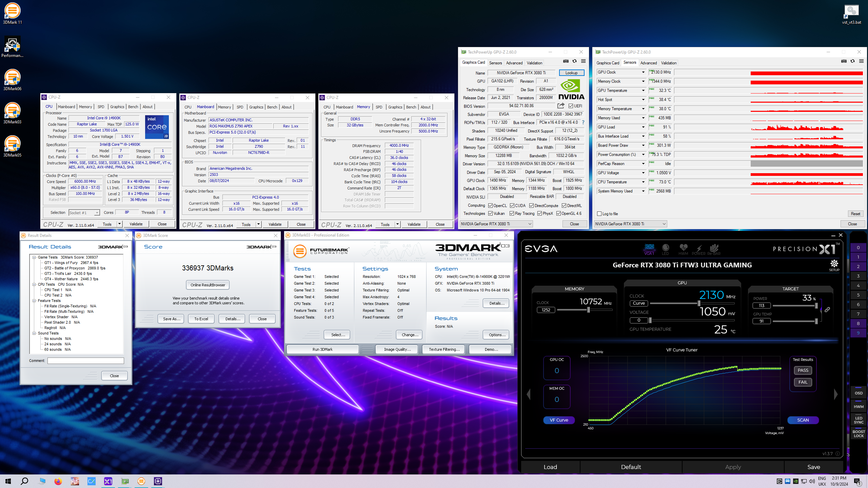868x488 pixels.
Task: Open the 3DMark03 desktop shortcut
Action: tap(13, 113)
